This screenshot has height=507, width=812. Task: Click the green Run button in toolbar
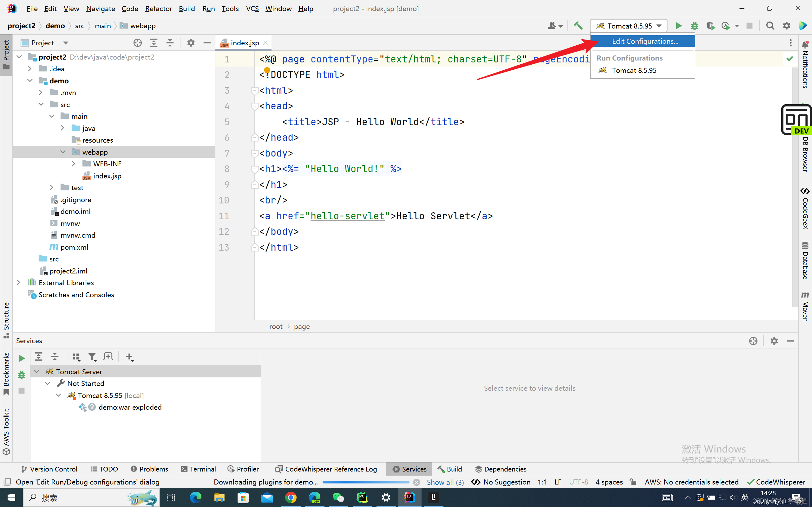(x=678, y=26)
